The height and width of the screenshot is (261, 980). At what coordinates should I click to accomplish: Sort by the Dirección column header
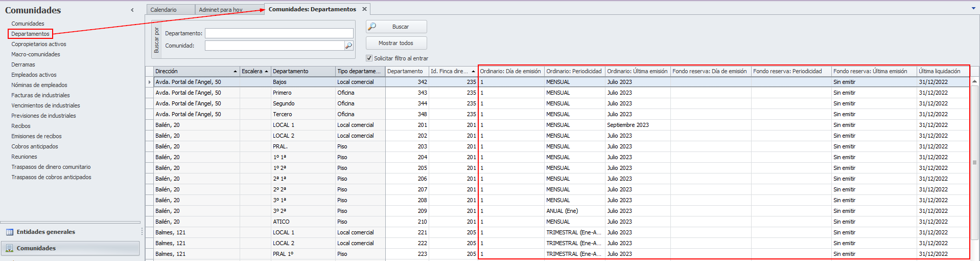(x=194, y=71)
